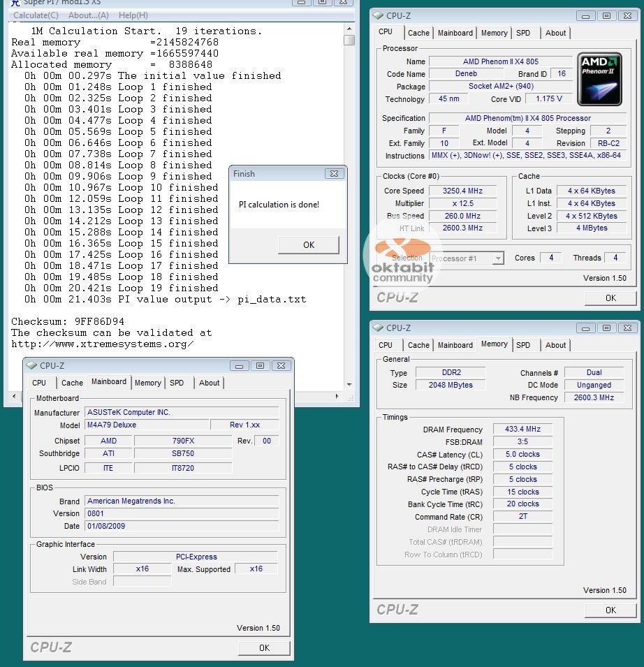
Task: Click CPU-Z icon in Mainboard window title
Action: 31,365
